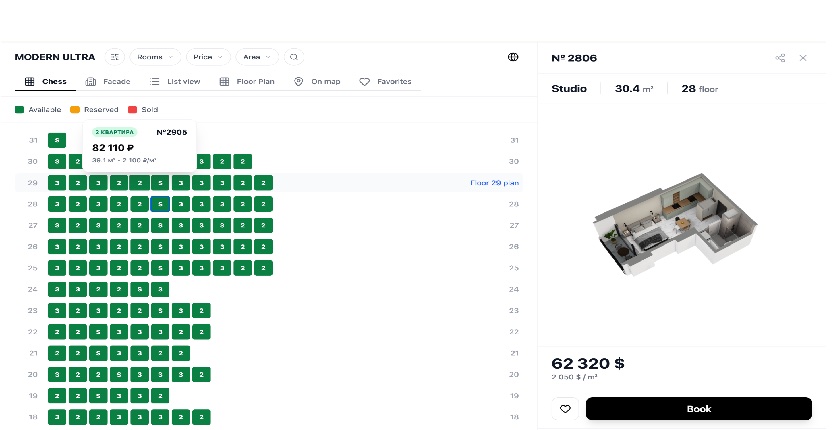Click the Studio apartment type label
This screenshot has height=430, width=840.
point(569,88)
